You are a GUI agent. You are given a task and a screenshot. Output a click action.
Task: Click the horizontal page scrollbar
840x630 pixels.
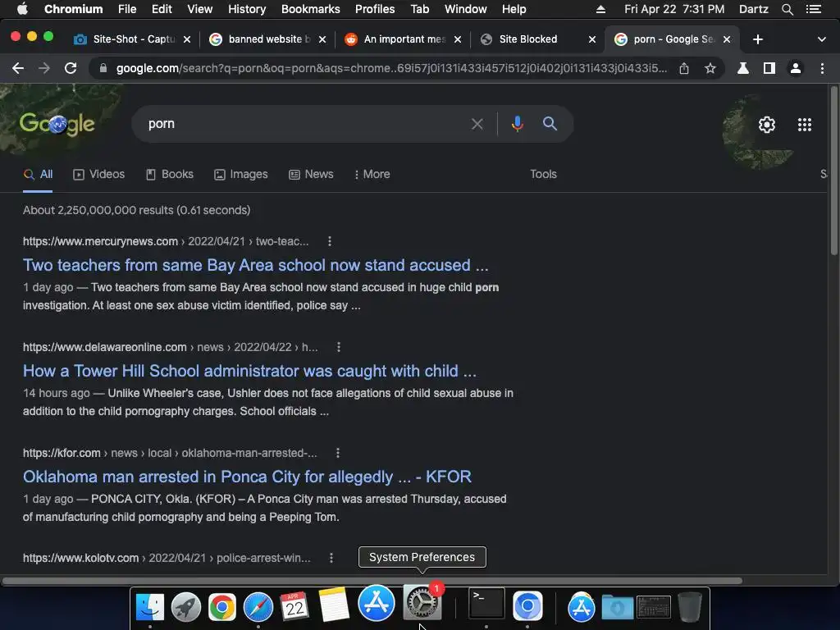(x=372, y=581)
